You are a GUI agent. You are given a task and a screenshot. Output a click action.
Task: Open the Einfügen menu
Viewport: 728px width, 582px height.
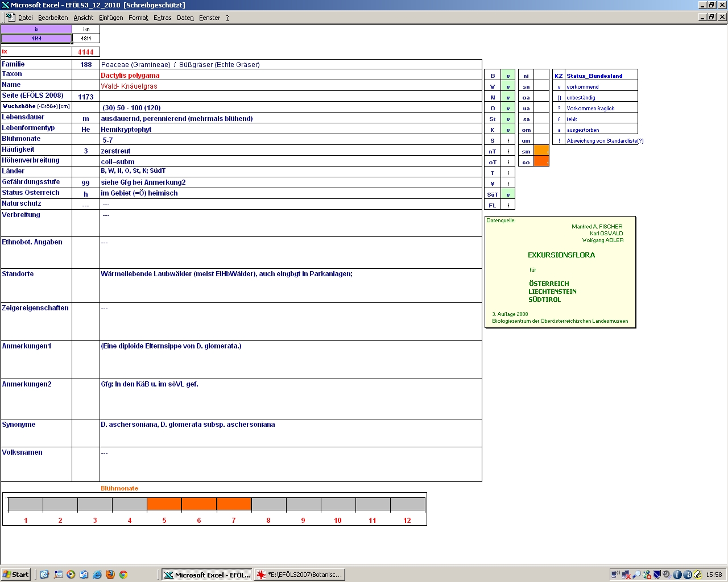(x=111, y=18)
